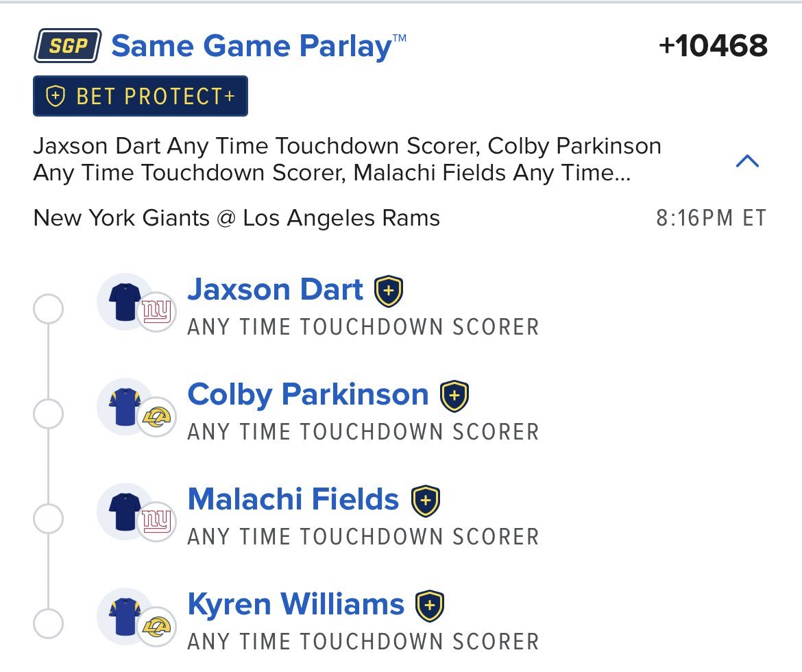Select the circle marker for Colby Parkinson leg
The image size is (802, 672).
[x=48, y=413]
